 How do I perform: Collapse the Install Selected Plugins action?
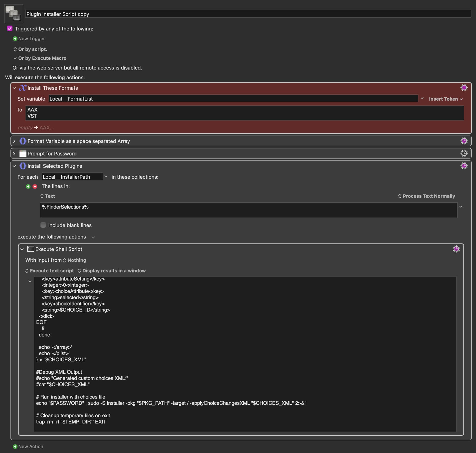coord(14,166)
